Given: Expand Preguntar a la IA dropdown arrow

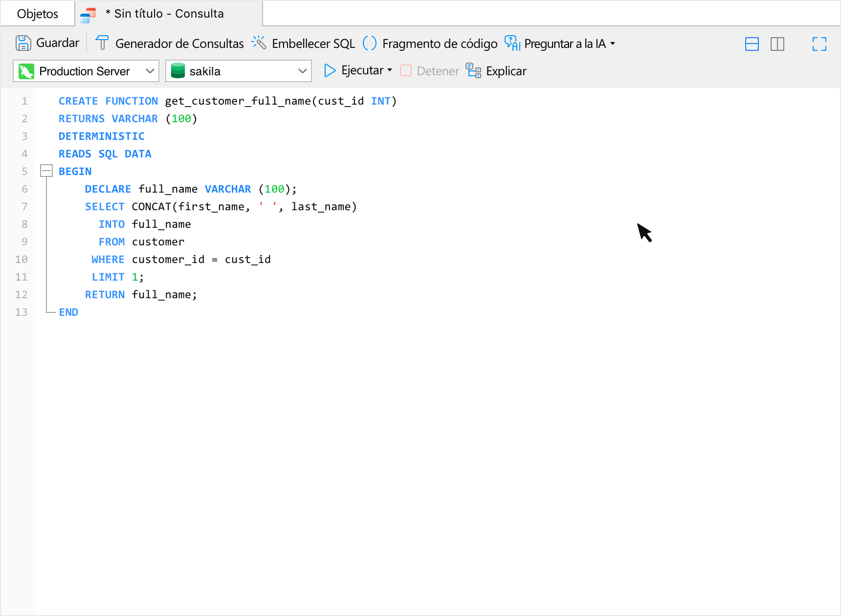Looking at the screenshot, I should [613, 44].
